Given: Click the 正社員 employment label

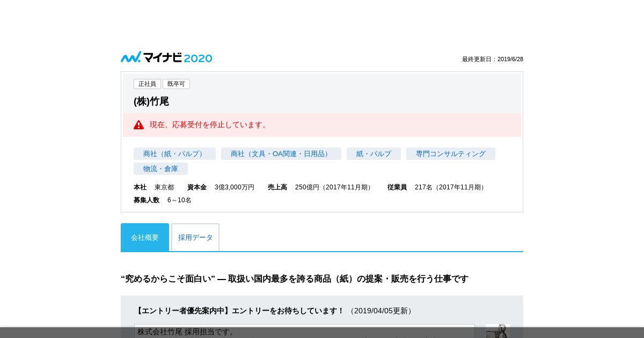Looking at the screenshot, I should click(147, 84).
